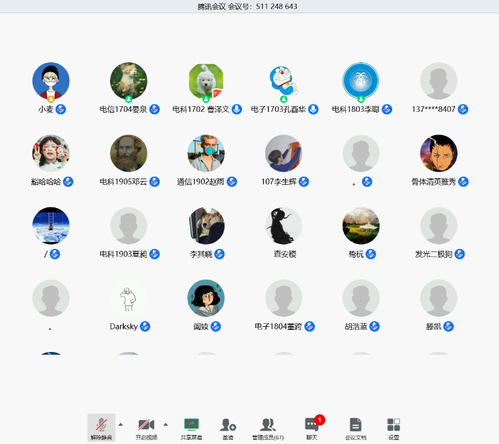Click mic icon beside 电科1702 participant
This screenshot has height=444, width=499.
click(237, 109)
